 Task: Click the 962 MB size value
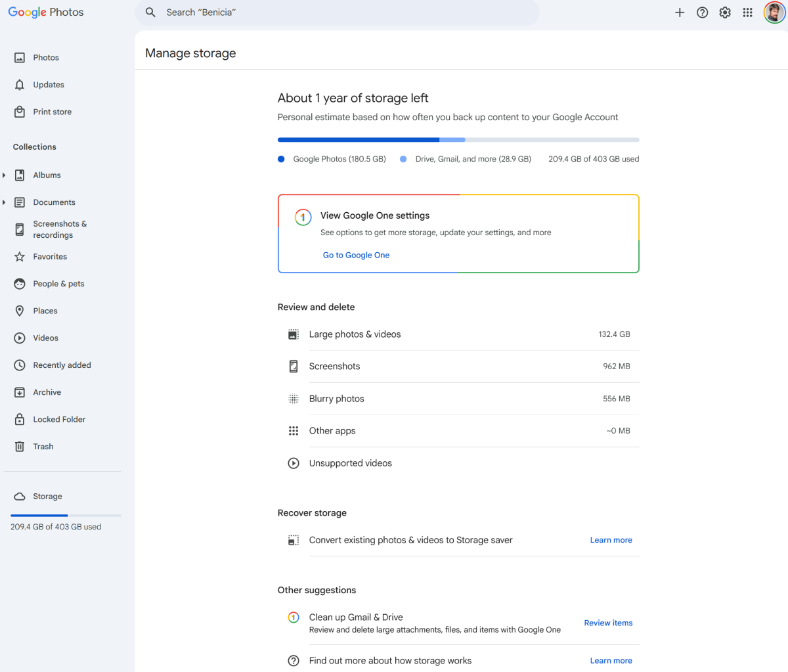pyautogui.click(x=617, y=367)
